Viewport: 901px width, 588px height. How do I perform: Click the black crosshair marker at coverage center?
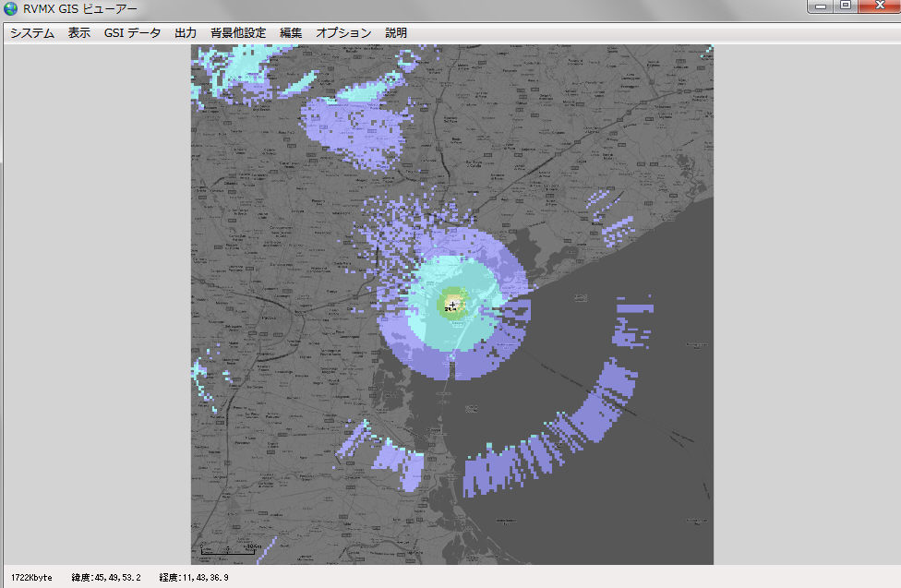pyautogui.click(x=453, y=304)
